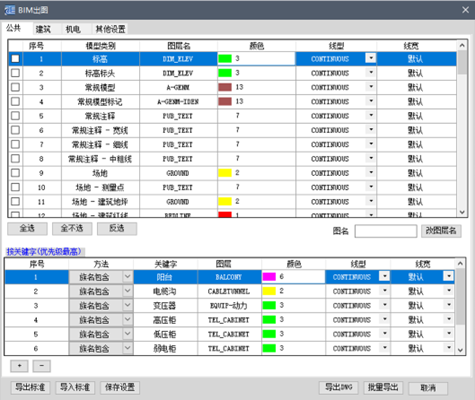475x400 pixels.
Task: Click the 按关键字(优先级最高) label
Action: (44, 252)
